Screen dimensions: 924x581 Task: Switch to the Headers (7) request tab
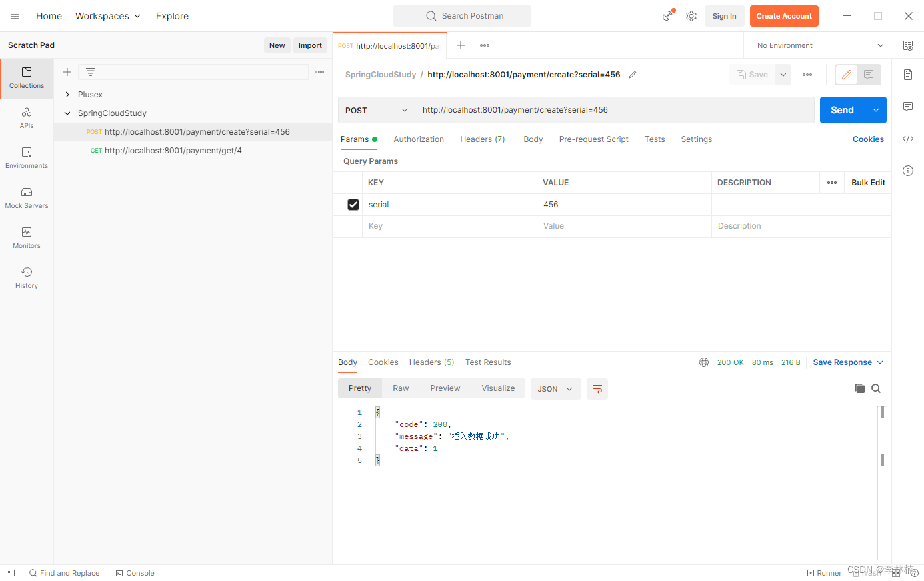tap(483, 139)
